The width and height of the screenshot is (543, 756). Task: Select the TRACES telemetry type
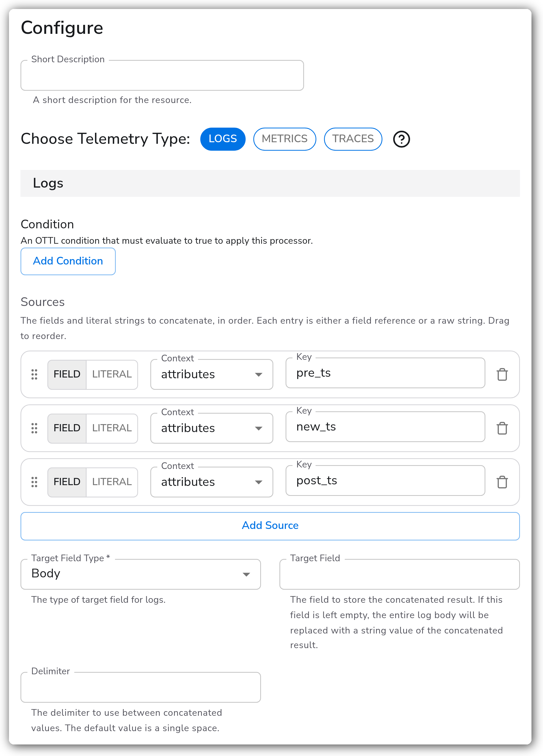(353, 139)
